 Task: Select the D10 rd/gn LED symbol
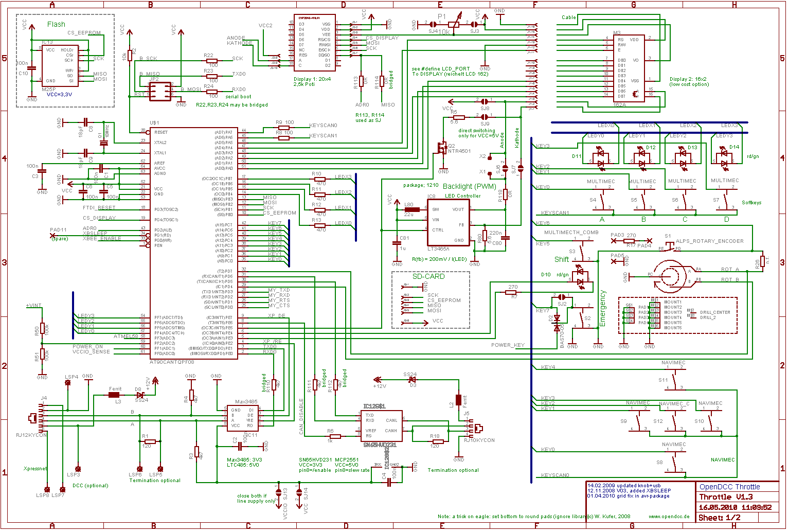(x=580, y=276)
